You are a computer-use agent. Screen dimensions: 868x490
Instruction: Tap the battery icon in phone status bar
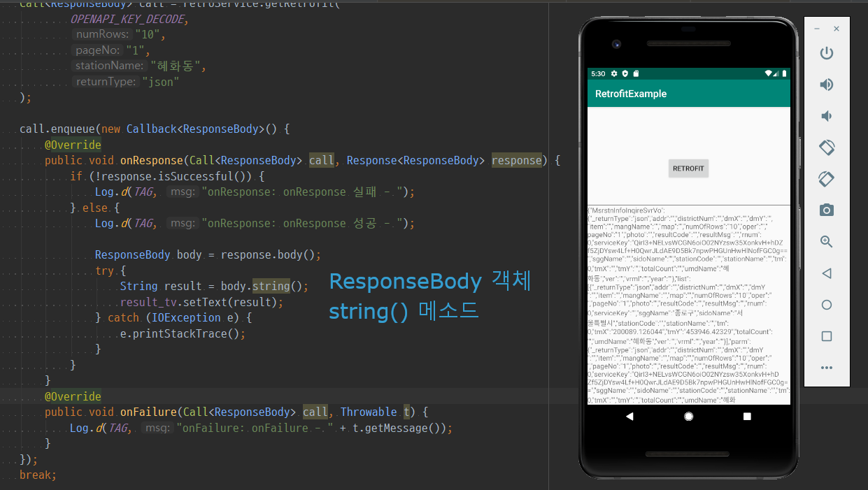(785, 73)
